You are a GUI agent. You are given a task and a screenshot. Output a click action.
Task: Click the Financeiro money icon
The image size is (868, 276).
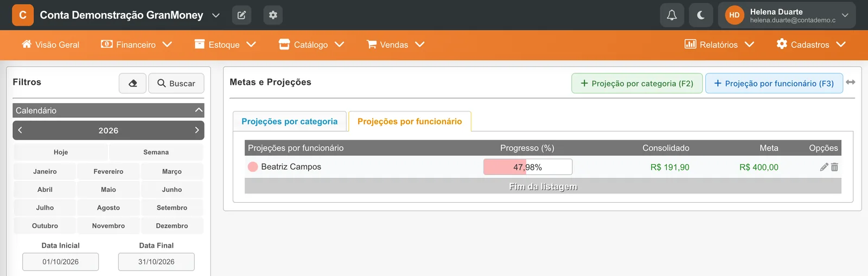[x=107, y=44]
